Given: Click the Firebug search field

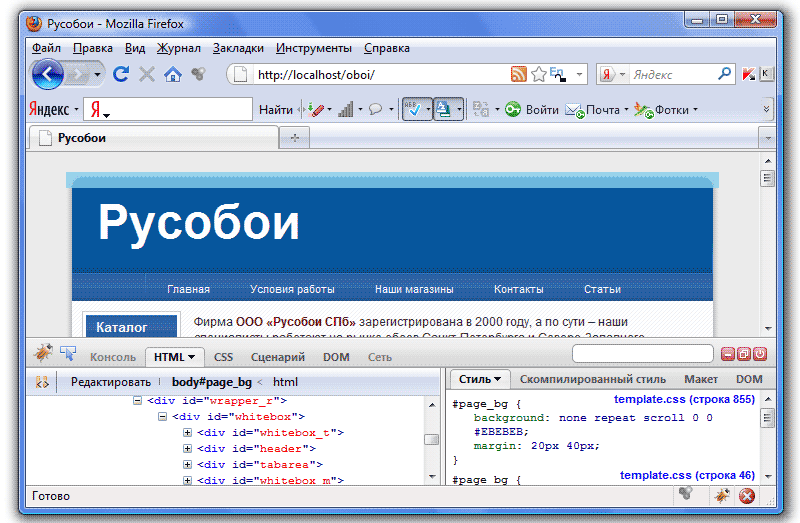Looking at the screenshot, I should coord(642,354).
